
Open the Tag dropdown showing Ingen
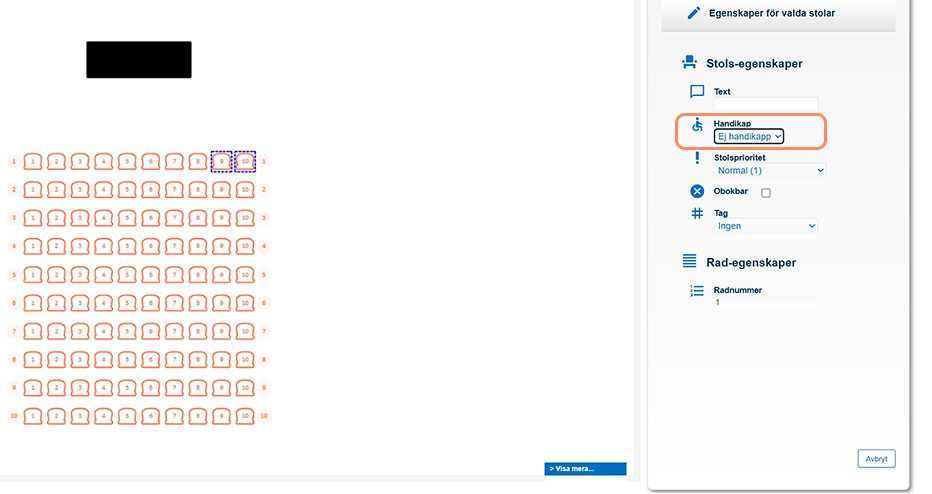click(766, 226)
